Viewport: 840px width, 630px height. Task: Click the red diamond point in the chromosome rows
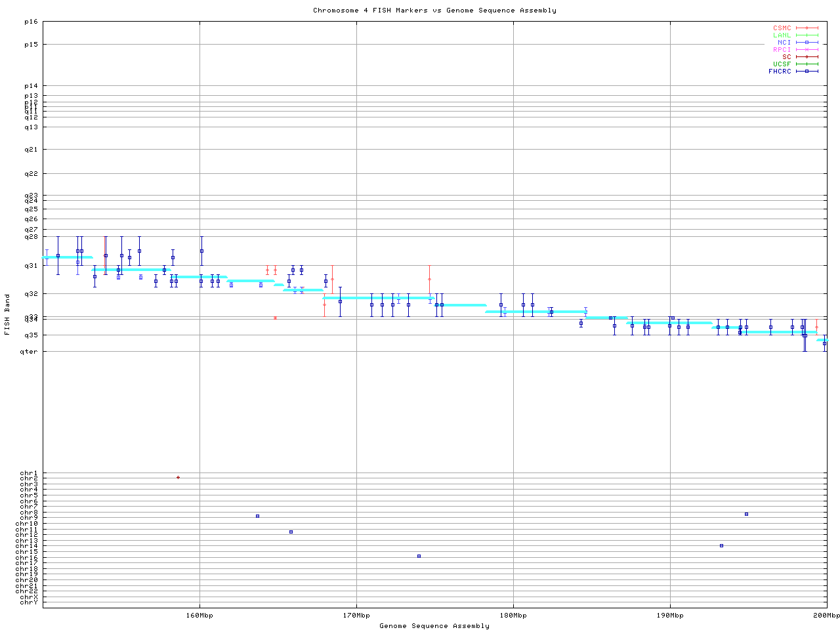pos(178,478)
